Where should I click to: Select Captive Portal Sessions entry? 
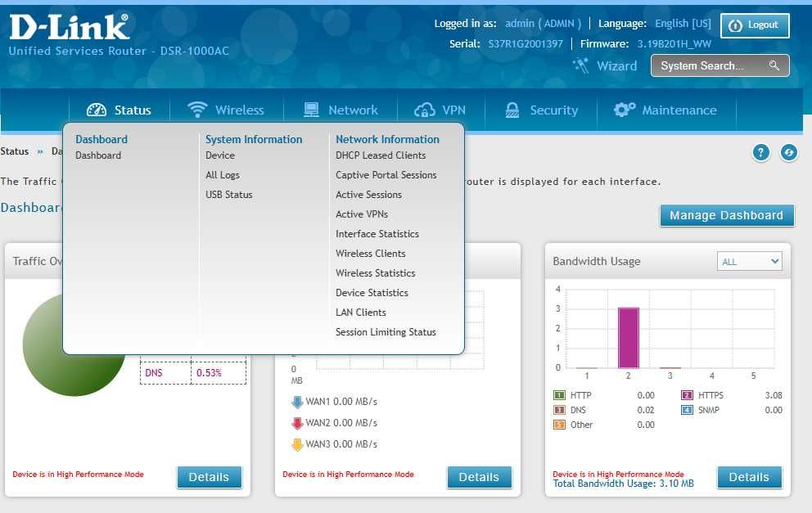[x=386, y=175]
